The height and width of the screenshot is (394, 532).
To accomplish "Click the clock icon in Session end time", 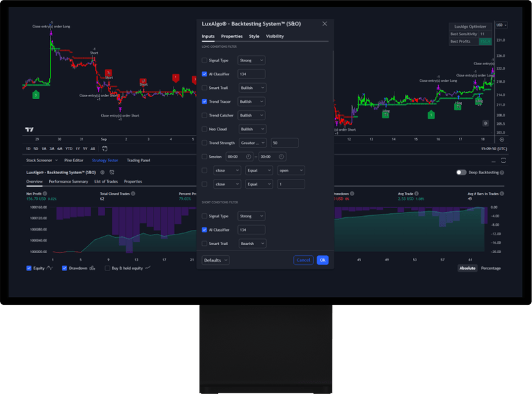I will tap(281, 157).
